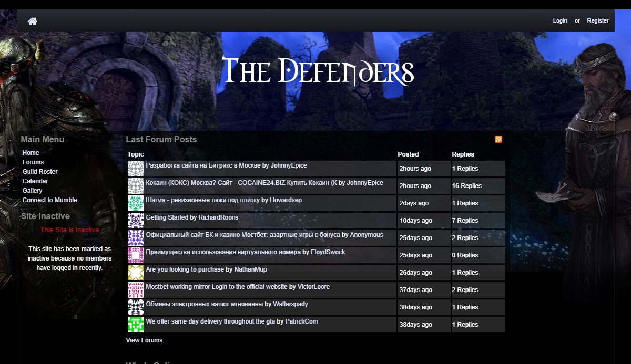The height and width of the screenshot is (364, 631).
Task: Click JohnnyEpice's avatar beside the Битрикс topic
Action: point(136,169)
